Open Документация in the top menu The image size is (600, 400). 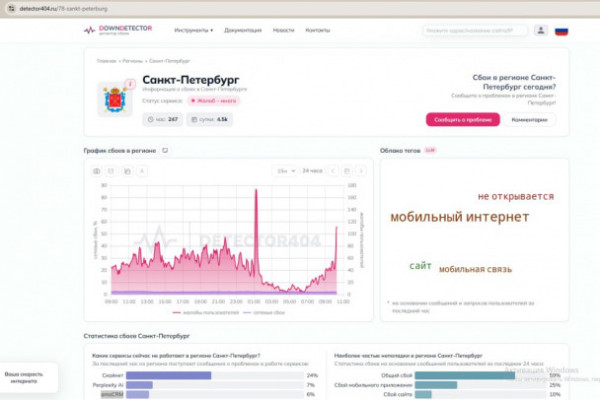[243, 30]
